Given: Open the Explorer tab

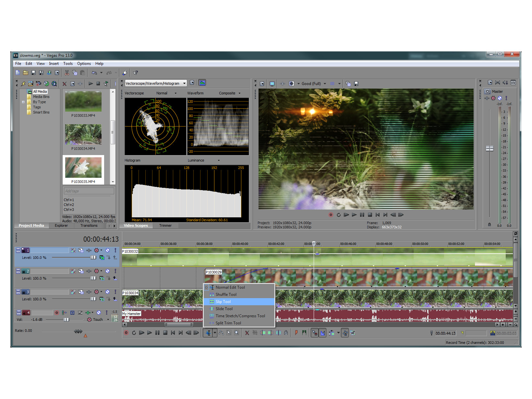Looking at the screenshot, I should (x=61, y=225).
